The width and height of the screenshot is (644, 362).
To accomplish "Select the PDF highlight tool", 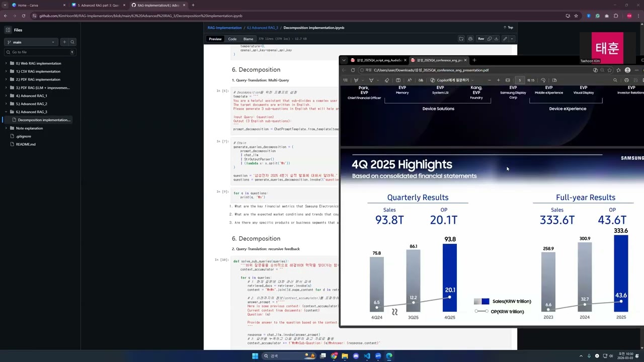I will coord(356,80).
